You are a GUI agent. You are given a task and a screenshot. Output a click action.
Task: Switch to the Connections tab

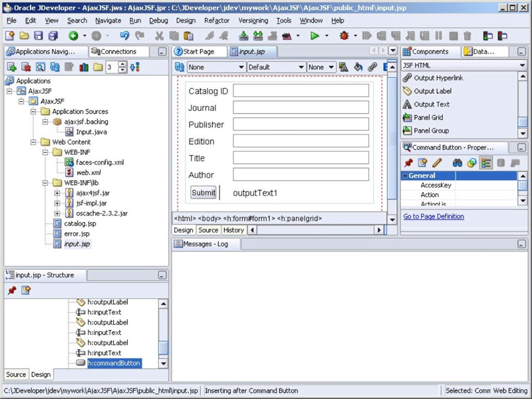click(118, 52)
